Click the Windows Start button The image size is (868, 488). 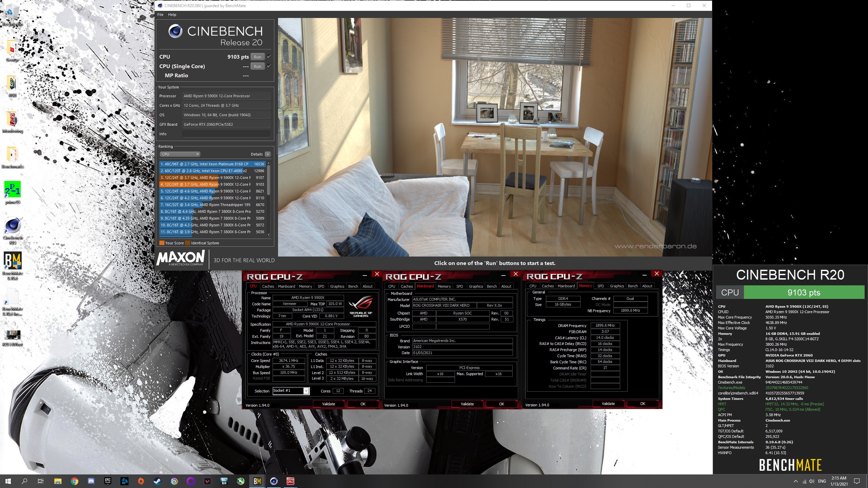point(8,481)
